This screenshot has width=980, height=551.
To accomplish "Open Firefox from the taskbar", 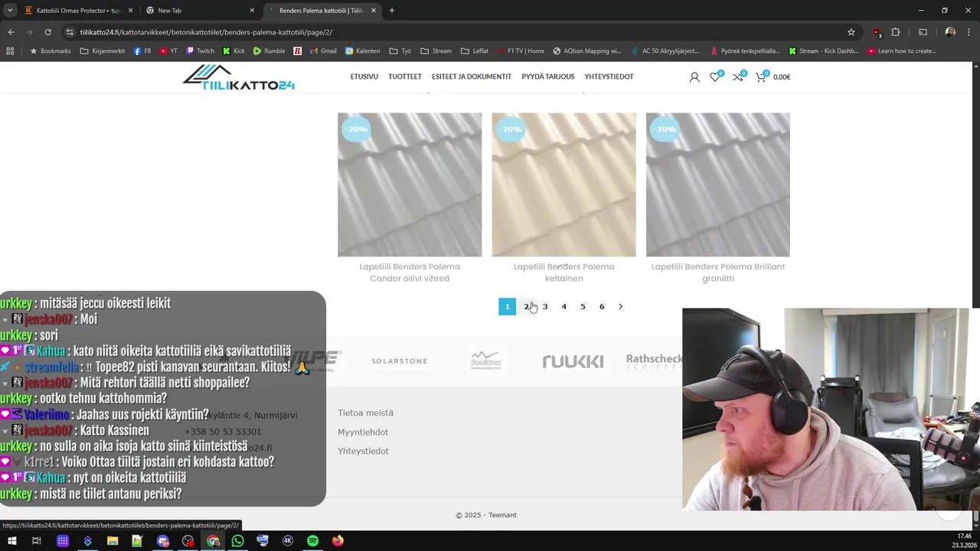I will (338, 541).
